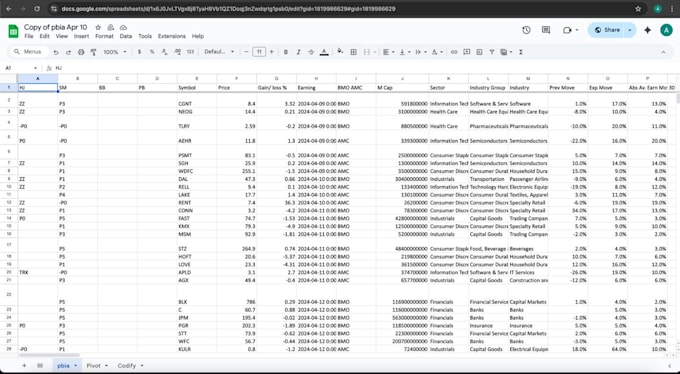Open the fill color picker
680x374 pixels.
[x=340, y=52]
